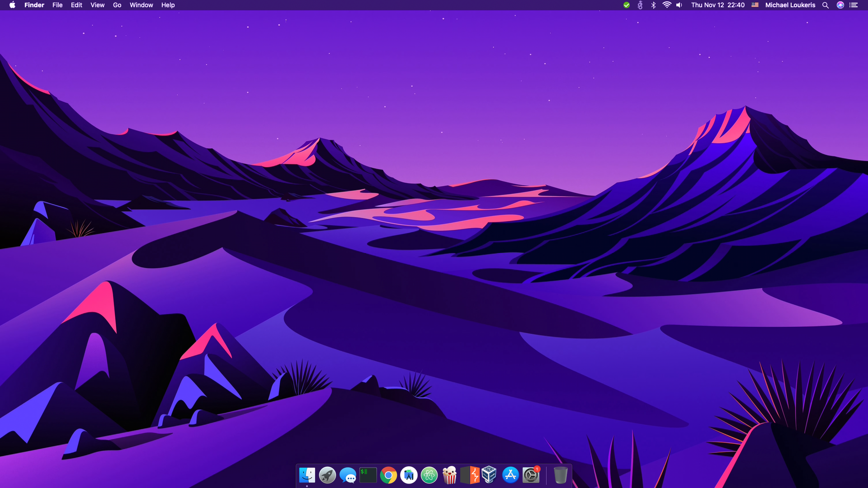Screen dimensions: 868x488
Task: Open System Preferences with update badge
Action: [x=531, y=475]
